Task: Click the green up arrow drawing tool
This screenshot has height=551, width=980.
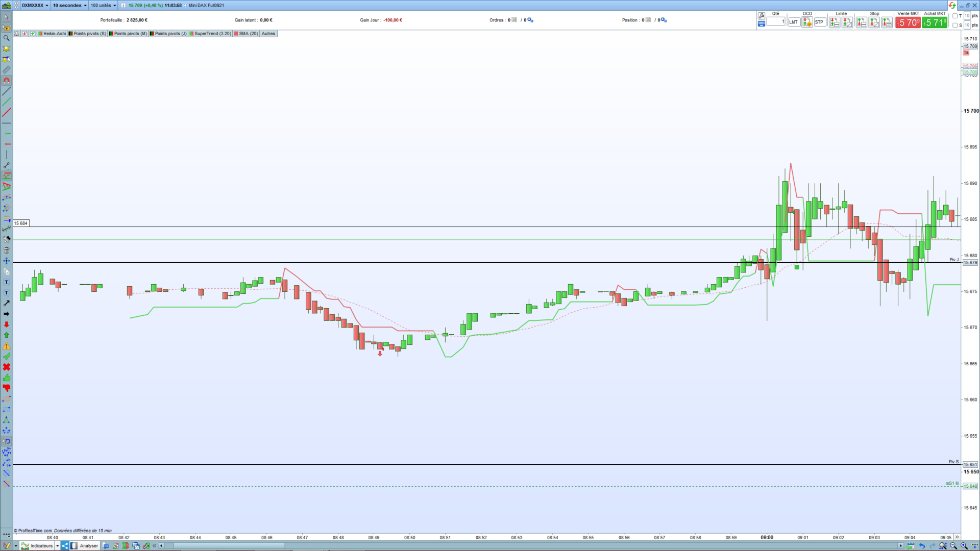Action: pyautogui.click(x=6, y=335)
